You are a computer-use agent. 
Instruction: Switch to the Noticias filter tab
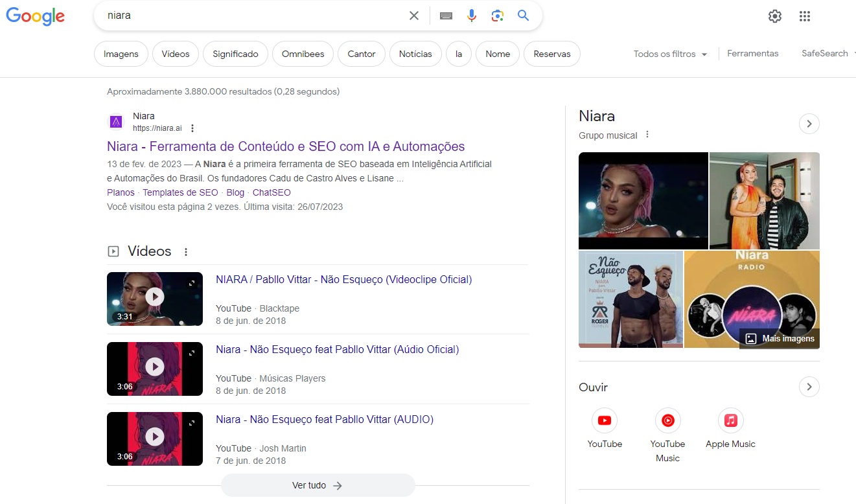coord(415,54)
